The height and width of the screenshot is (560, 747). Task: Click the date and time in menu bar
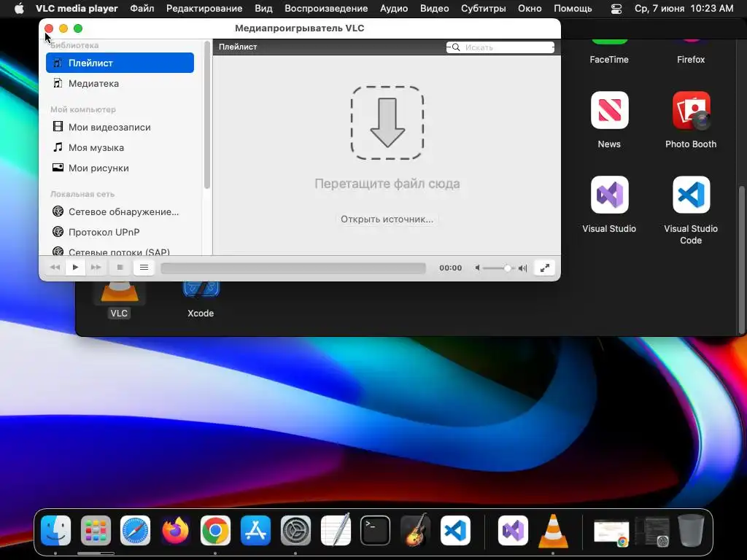coord(684,9)
